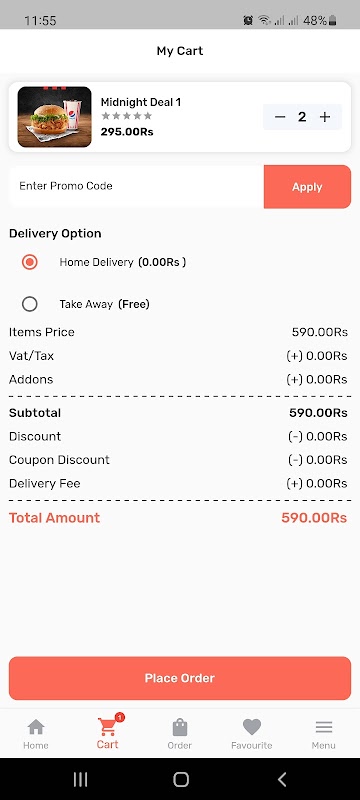Tap the Android back navigation arrow
The image size is (360, 800).
pos(282,779)
